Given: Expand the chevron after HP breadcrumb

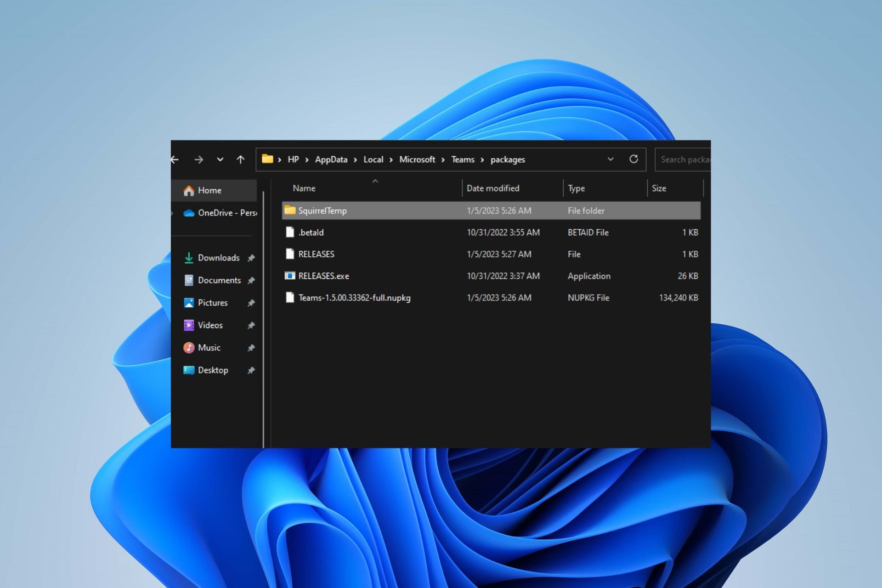Looking at the screenshot, I should coord(307,160).
